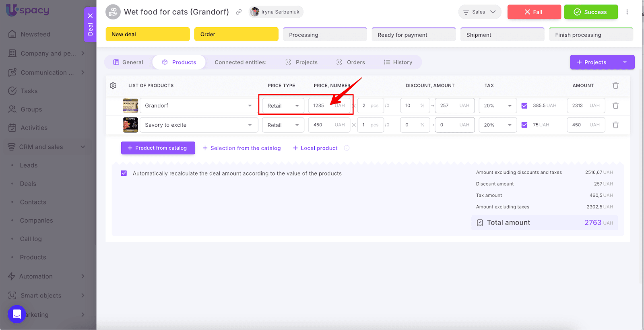Disable automatic deal amount recalculation

[x=124, y=173]
